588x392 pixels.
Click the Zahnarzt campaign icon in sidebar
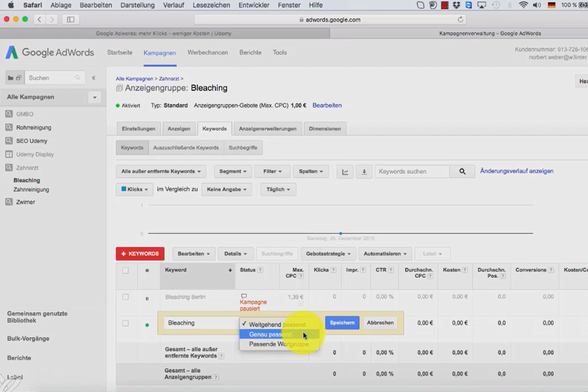coord(9,168)
